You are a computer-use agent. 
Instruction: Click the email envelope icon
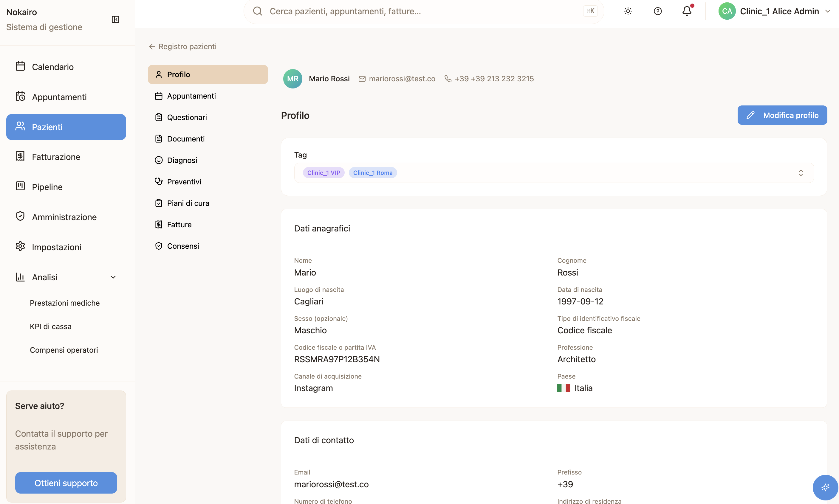coord(362,79)
